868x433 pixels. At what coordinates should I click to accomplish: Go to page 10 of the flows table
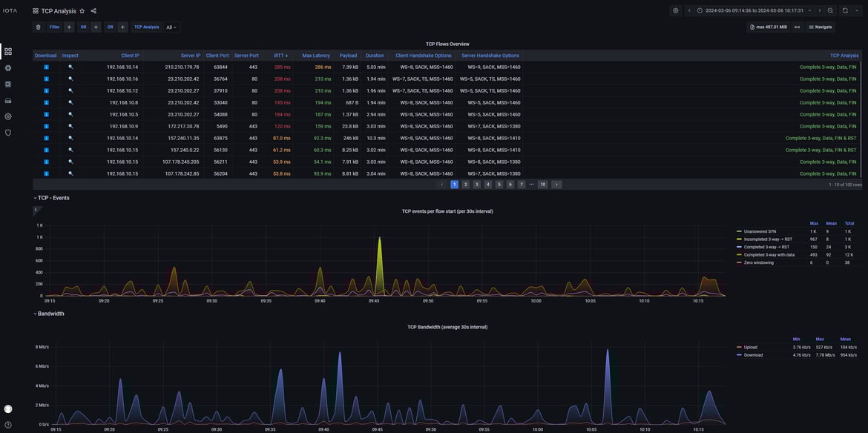[x=541, y=183]
